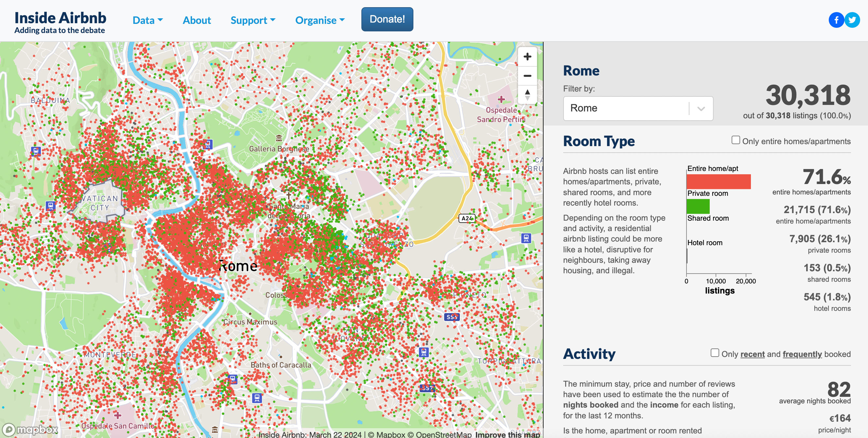868x438 pixels.
Task: Enable Only recent and frequently booked checkbox
Action: point(715,353)
